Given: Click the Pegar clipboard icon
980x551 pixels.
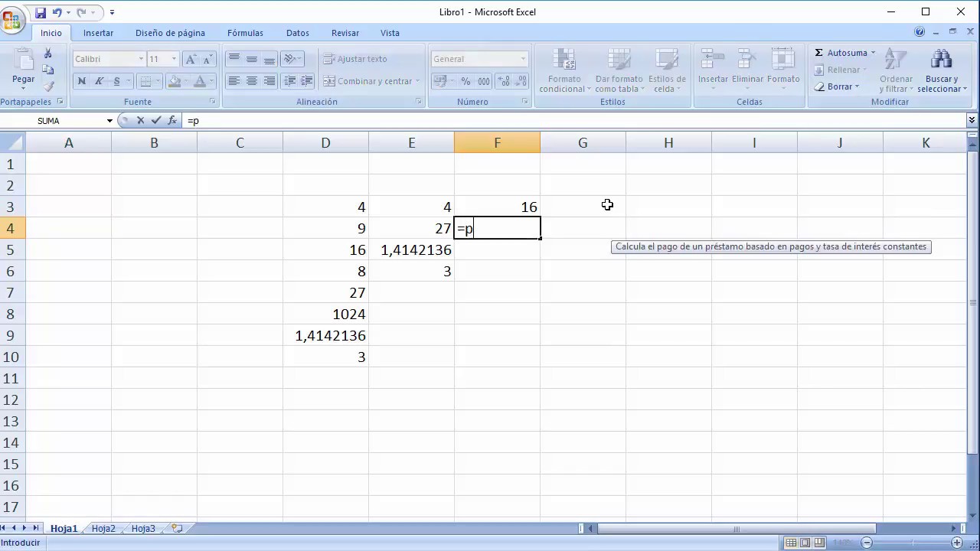Looking at the screenshot, I should point(23,60).
